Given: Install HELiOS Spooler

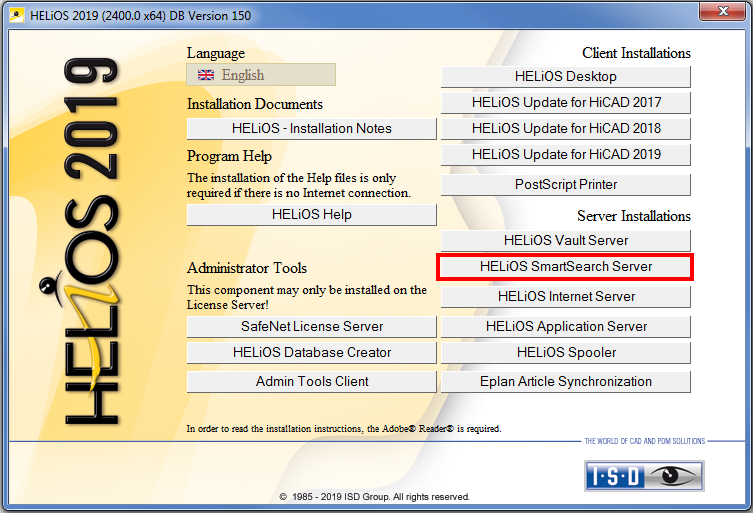Looking at the screenshot, I should click(566, 352).
